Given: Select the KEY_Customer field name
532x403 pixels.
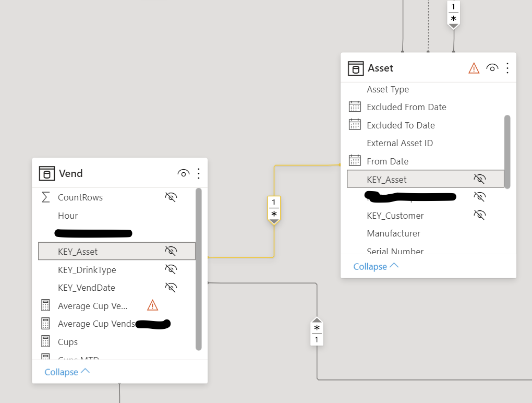Looking at the screenshot, I should tap(395, 216).
